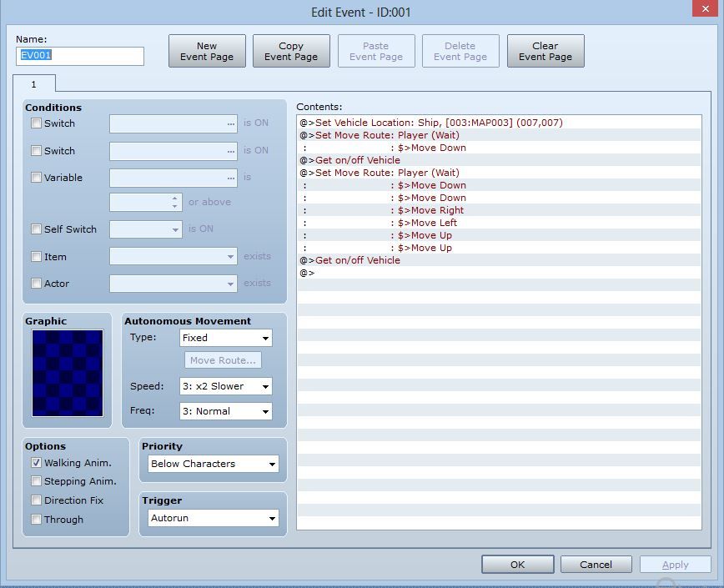Toggle the Variable condition checkbox
724x588 pixels.
[37, 178]
